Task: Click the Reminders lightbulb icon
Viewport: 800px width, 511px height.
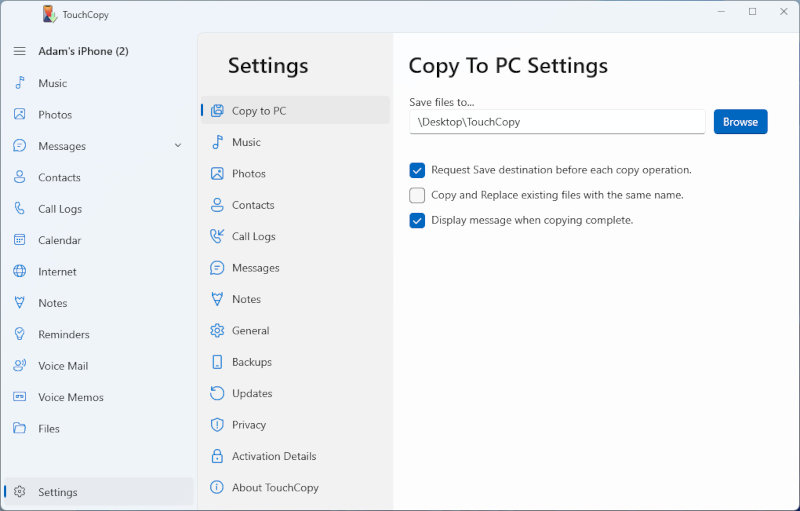Action: [x=19, y=334]
